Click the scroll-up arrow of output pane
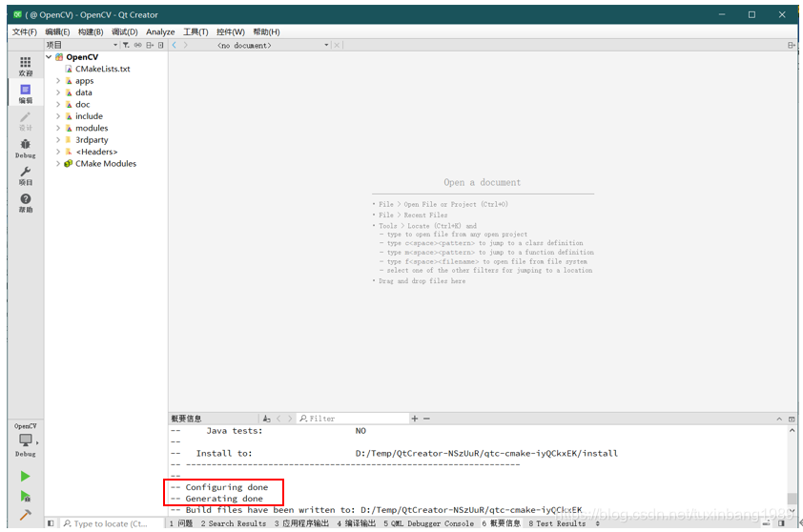 (792, 431)
